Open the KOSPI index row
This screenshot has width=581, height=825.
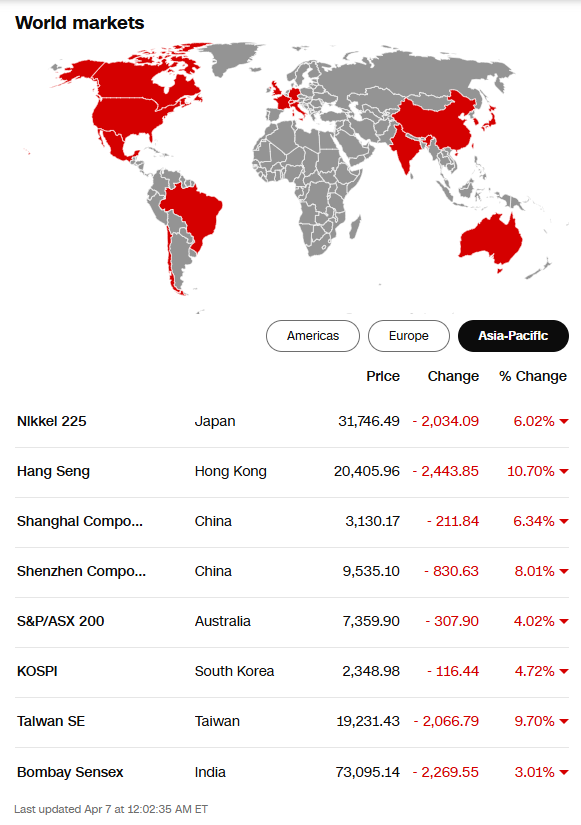pos(292,671)
